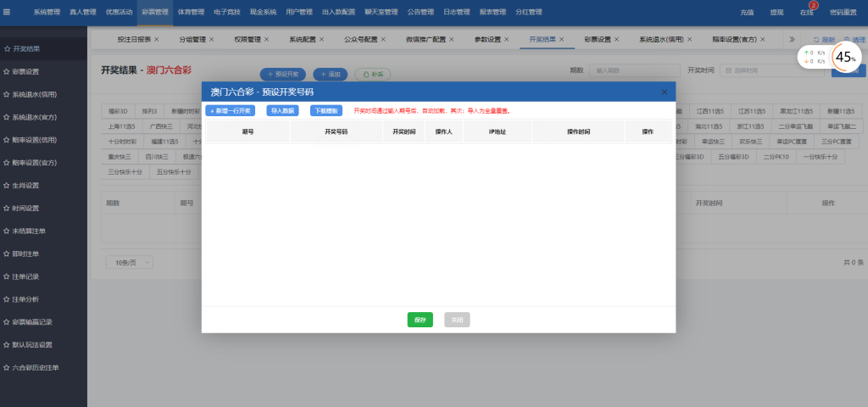Click the refresh icon next to 刷新
The height and width of the screenshot is (407, 868).
click(817, 40)
